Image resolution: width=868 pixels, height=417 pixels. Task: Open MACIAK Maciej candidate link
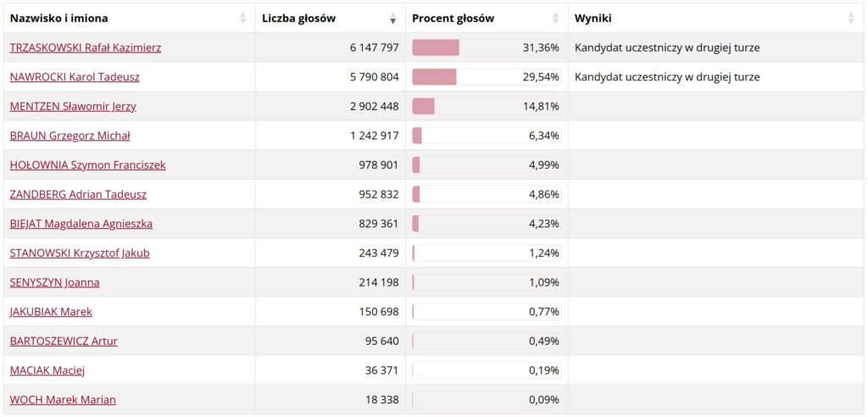[x=47, y=370]
